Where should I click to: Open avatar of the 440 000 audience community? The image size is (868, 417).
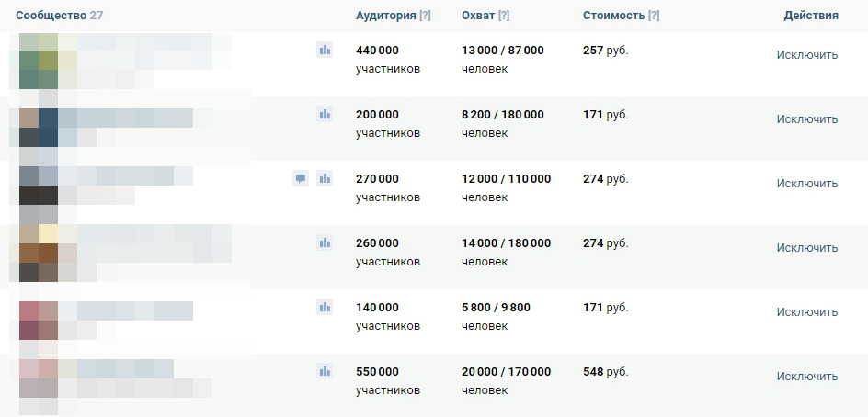tap(39, 61)
